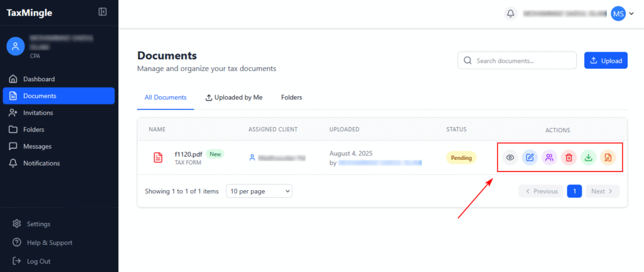Open notifications bell in top header
644x272 pixels.
coord(511,13)
